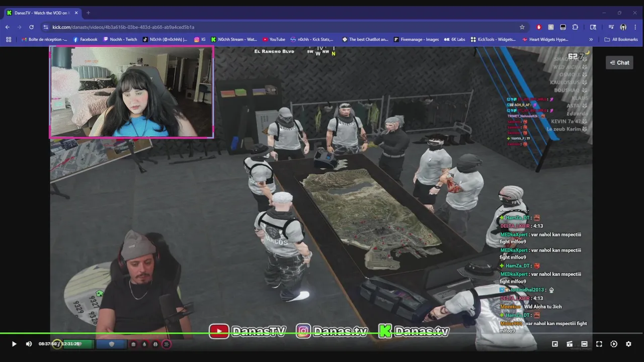Image resolution: width=644 pixels, height=362 pixels.
Task: Open the Apps grid in bookmarks bar
Action: click(9, 39)
